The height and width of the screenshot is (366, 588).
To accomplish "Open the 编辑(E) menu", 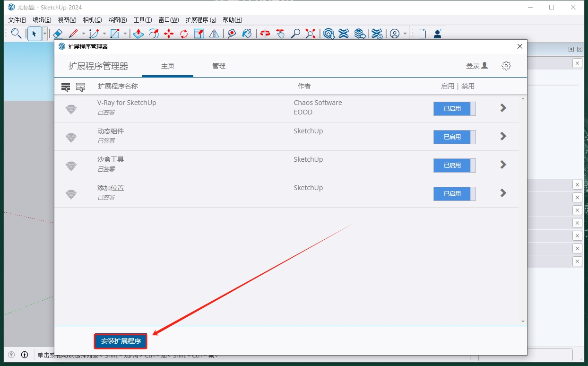I will click(x=42, y=20).
